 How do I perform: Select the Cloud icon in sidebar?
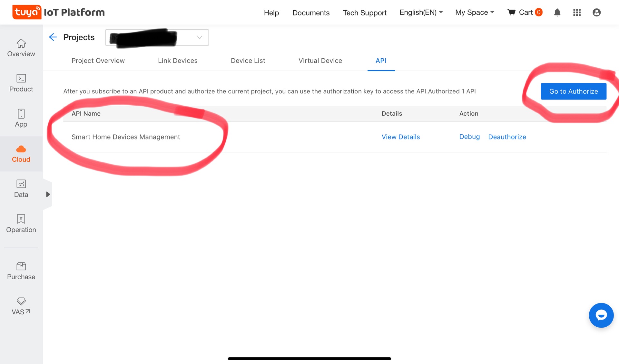point(21,149)
